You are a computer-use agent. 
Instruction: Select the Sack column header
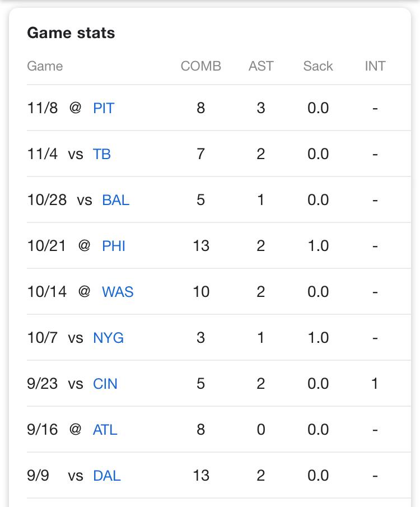[318, 66]
